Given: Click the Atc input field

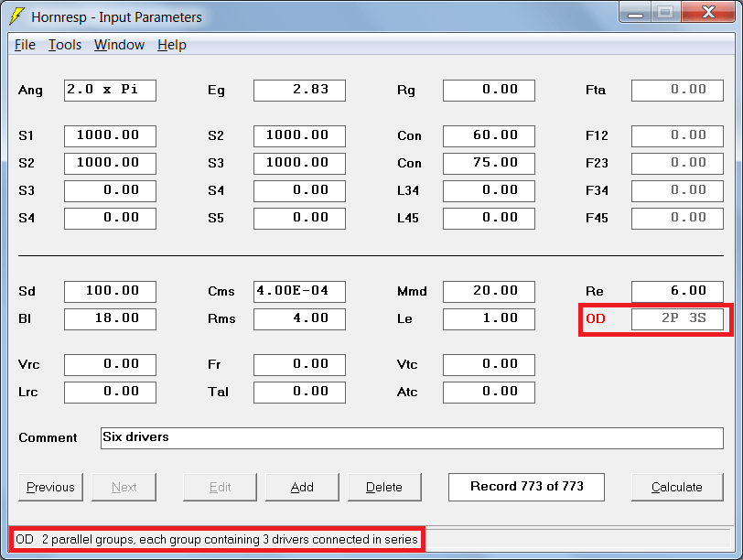Looking at the screenshot, I should (489, 393).
